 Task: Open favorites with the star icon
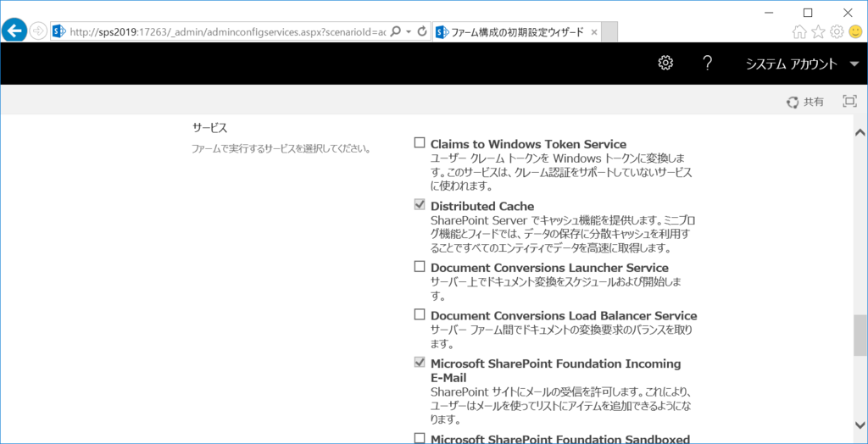click(818, 32)
